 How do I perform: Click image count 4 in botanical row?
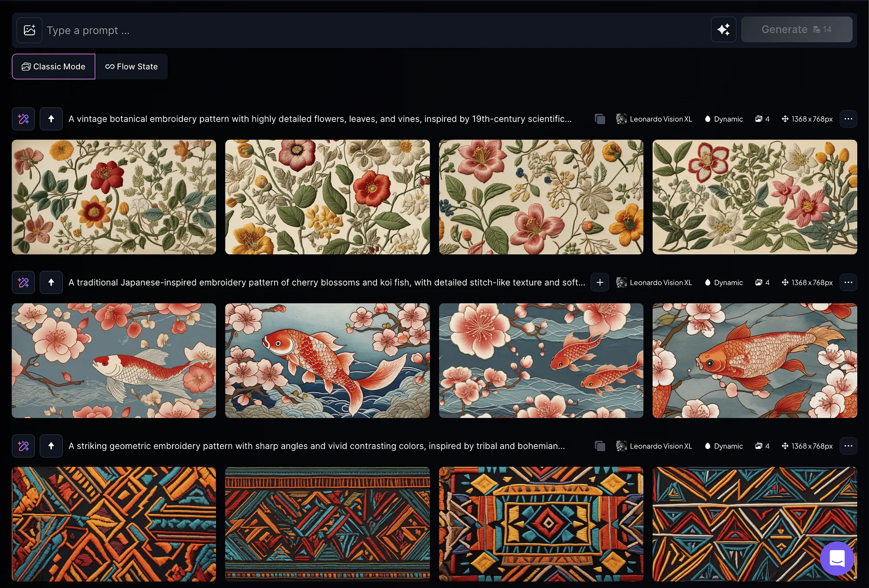(763, 119)
